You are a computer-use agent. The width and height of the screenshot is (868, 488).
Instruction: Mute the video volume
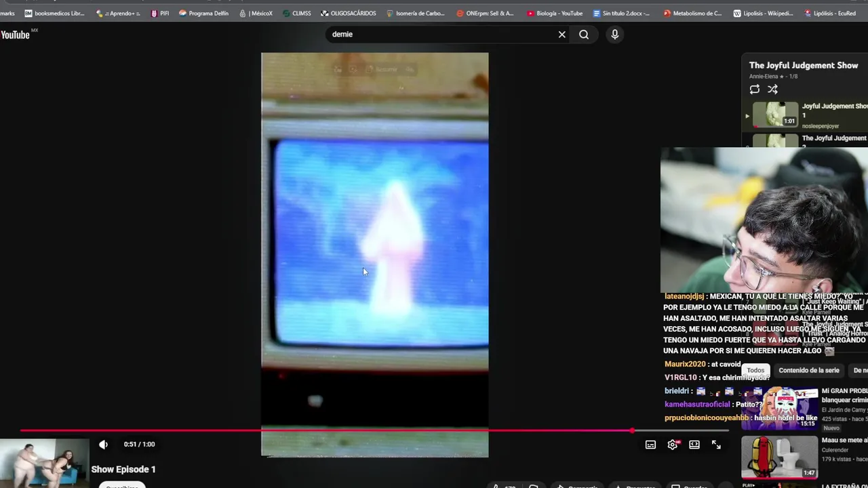(103, 445)
